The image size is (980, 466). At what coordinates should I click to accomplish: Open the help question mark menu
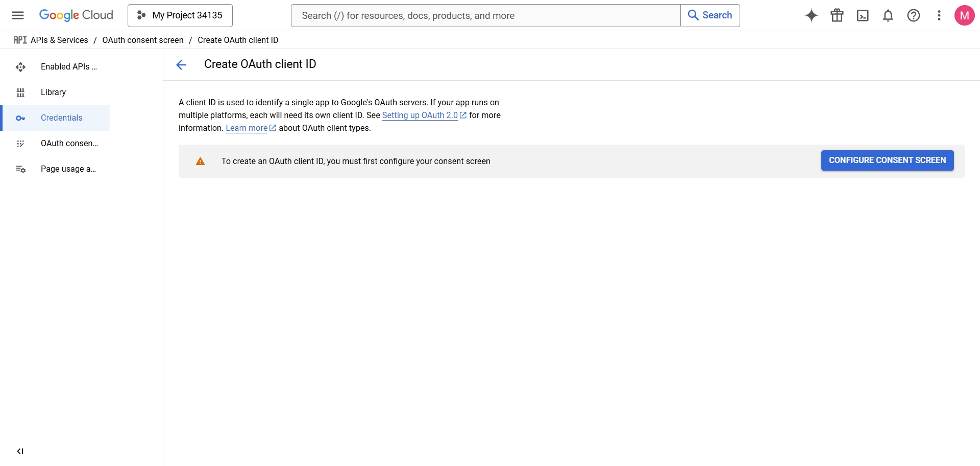click(x=914, y=15)
